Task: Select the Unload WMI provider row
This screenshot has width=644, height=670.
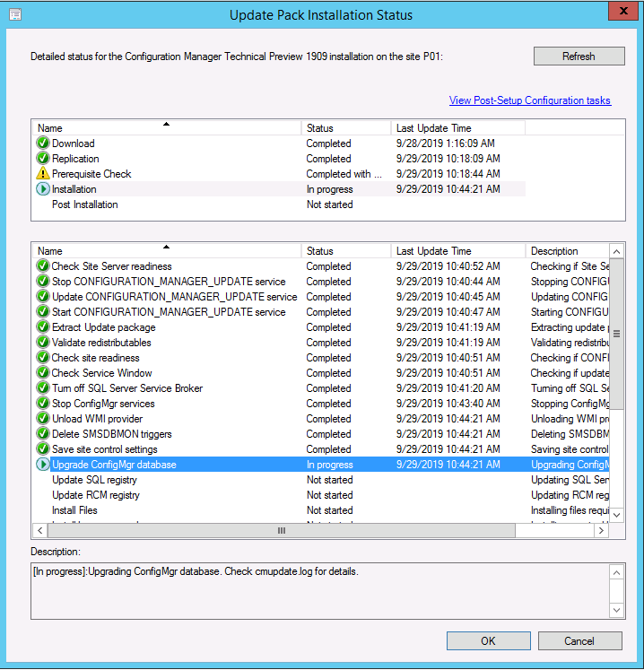Action: 321,419
